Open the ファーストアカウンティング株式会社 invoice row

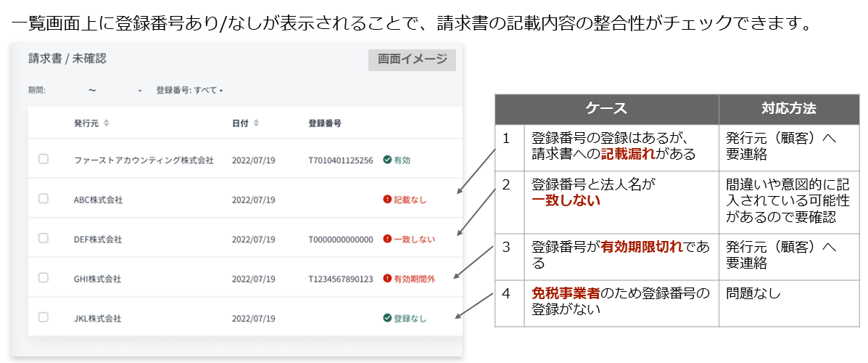[x=144, y=160]
